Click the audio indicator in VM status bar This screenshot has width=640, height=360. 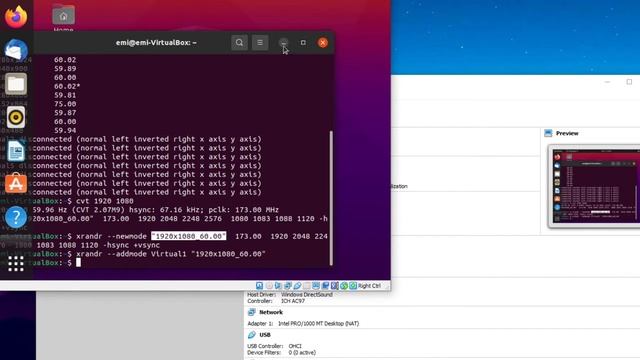tap(278, 286)
